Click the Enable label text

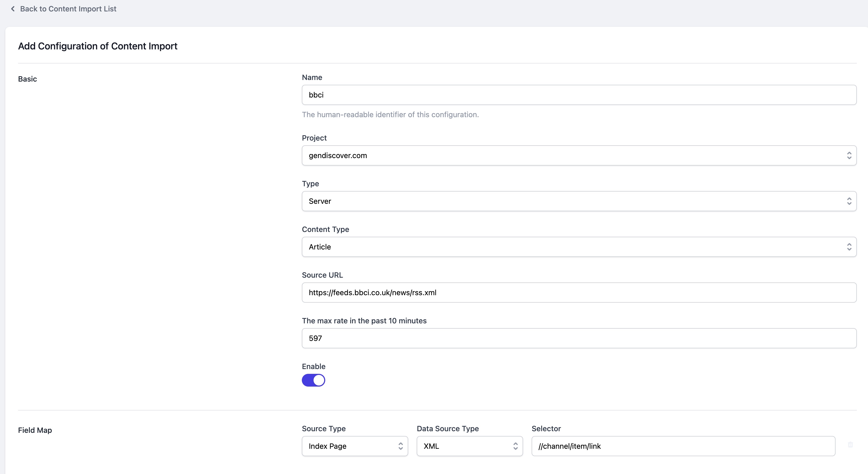[x=313, y=366]
